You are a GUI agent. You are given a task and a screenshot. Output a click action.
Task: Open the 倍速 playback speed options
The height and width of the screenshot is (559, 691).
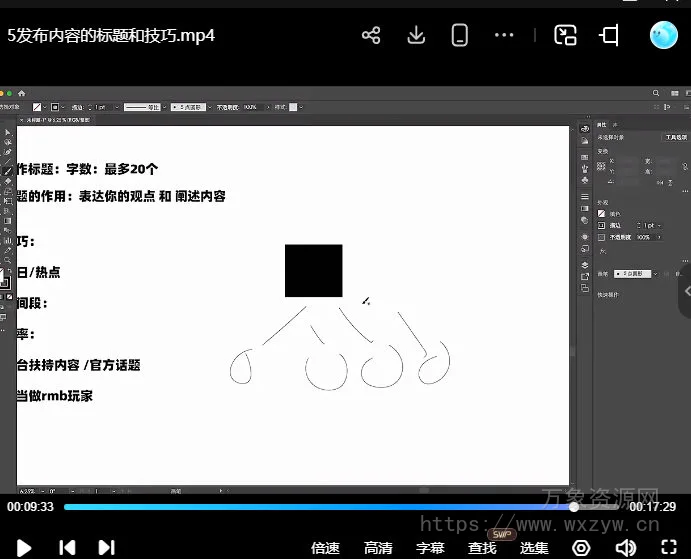click(x=325, y=547)
